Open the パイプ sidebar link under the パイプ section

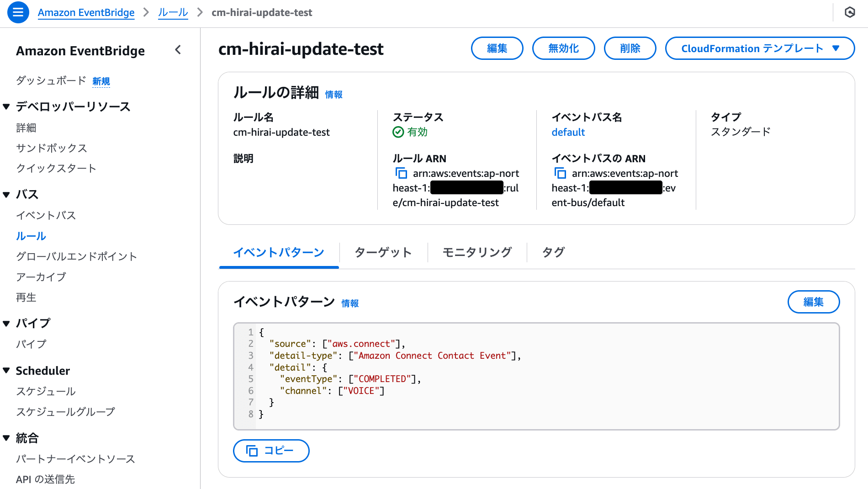coord(31,344)
